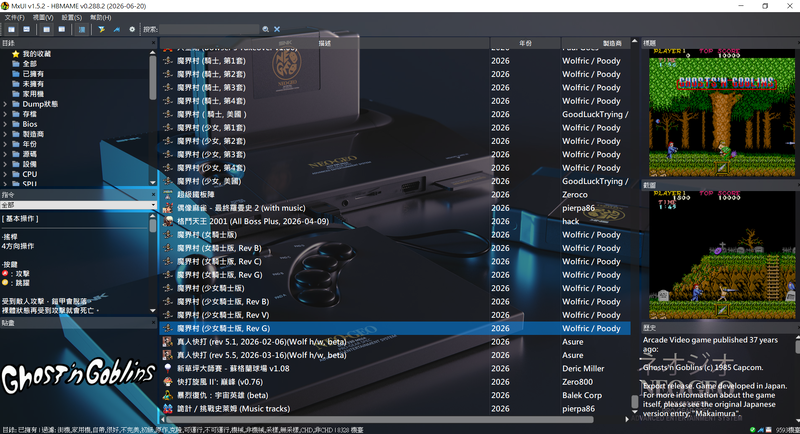Toggle the highlighted list view toolbar button
Screen dimensions: 800x434
[x=82, y=30]
